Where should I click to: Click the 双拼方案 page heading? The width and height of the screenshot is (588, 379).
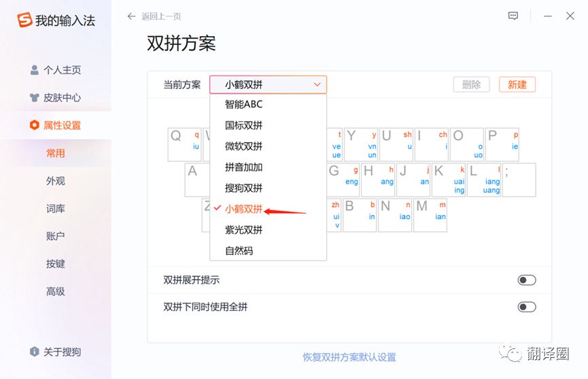(x=181, y=43)
